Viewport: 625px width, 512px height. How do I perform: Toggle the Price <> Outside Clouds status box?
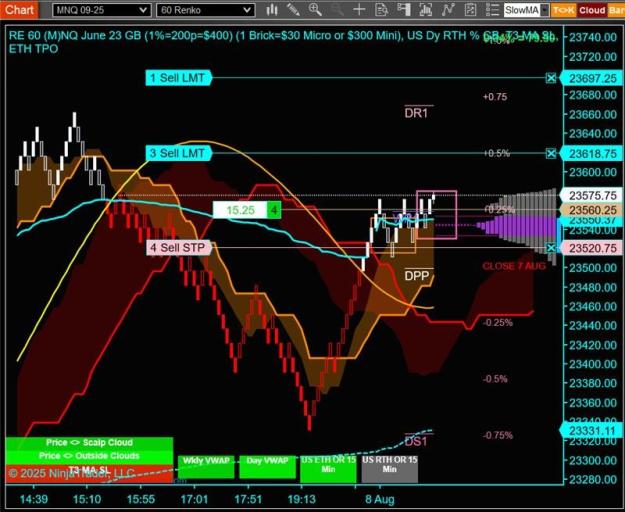[89, 456]
